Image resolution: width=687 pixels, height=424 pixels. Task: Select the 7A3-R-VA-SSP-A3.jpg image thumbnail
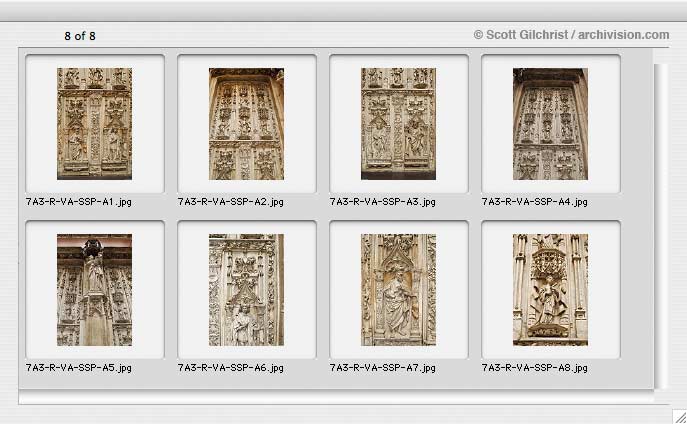click(398, 124)
